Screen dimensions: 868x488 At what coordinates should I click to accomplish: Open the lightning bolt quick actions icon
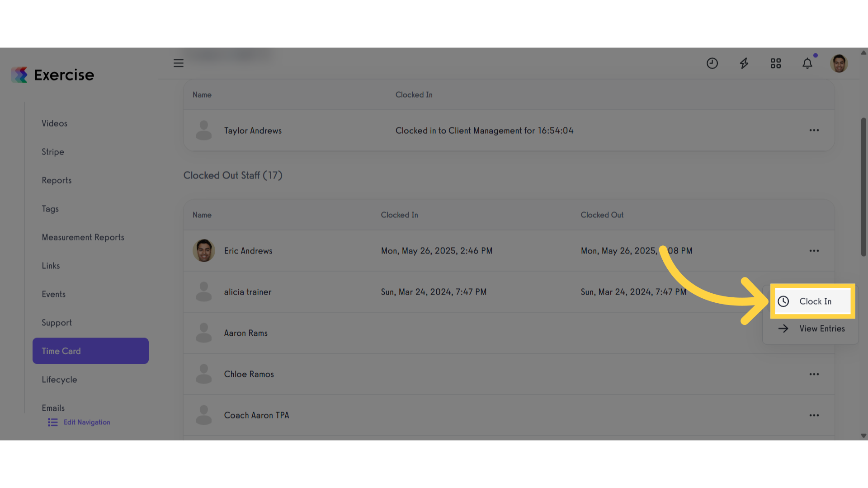pos(744,63)
